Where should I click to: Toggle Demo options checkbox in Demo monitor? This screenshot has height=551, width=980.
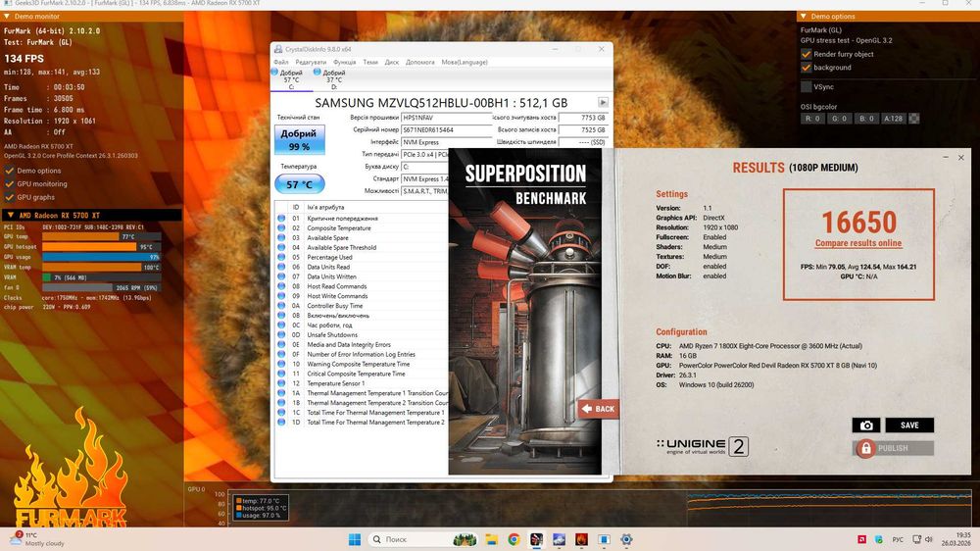tap(10, 171)
